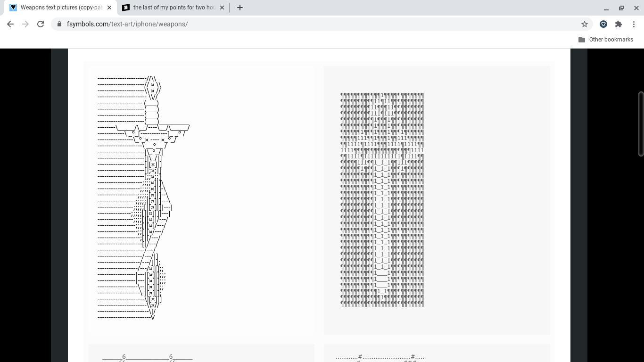Minimize the browser window

click(606, 8)
